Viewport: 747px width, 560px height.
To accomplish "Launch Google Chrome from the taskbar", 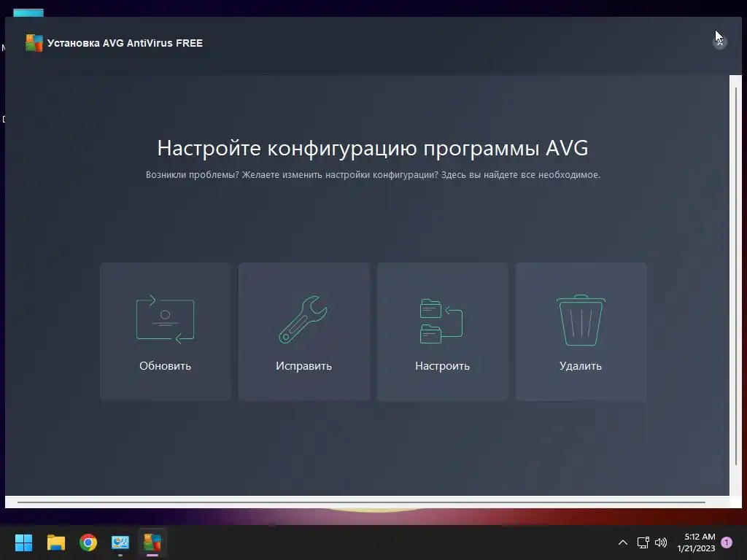I will tap(88, 542).
